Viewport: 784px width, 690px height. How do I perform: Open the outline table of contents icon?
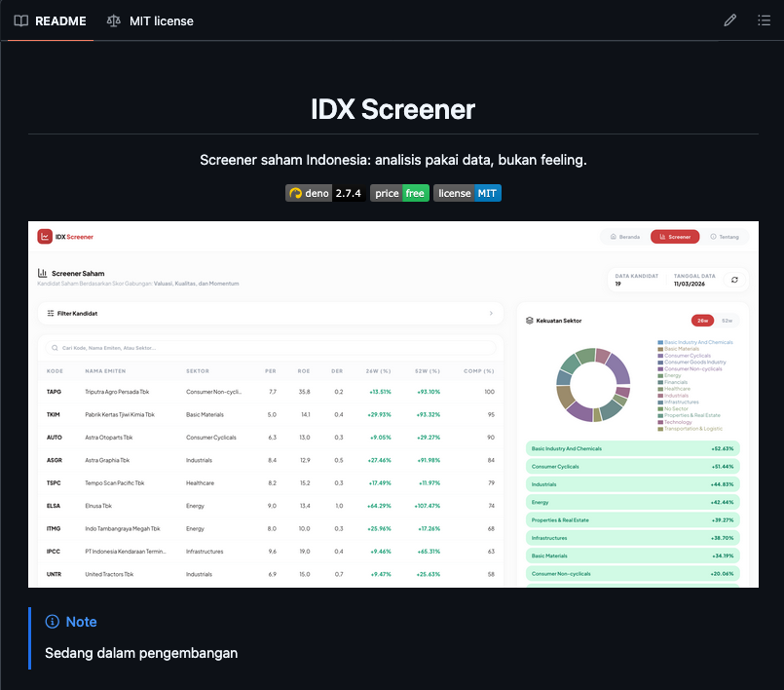(x=764, y=20)
